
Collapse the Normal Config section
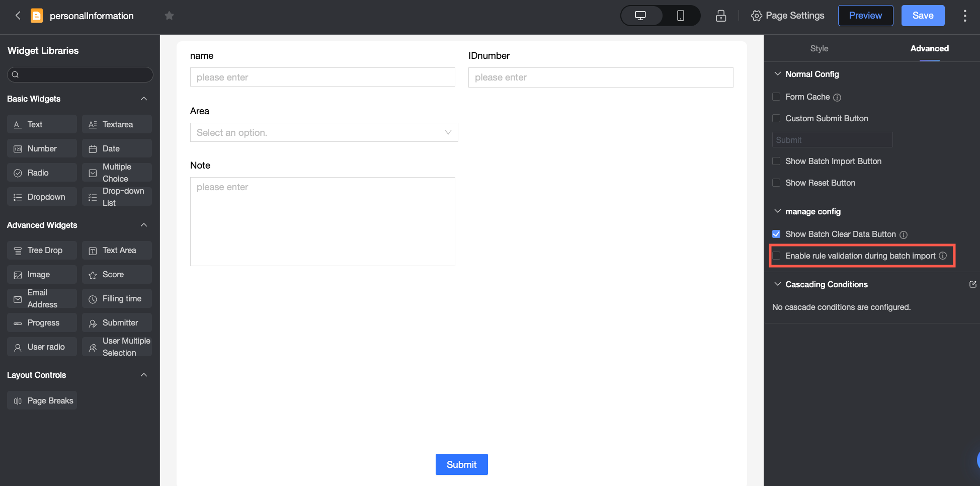[x=778, y=74]
